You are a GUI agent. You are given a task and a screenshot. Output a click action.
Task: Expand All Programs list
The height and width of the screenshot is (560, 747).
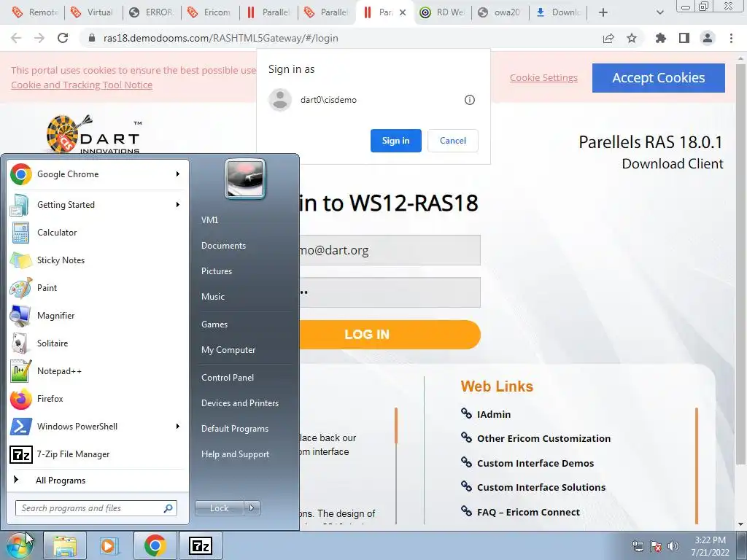click(98, 481)
